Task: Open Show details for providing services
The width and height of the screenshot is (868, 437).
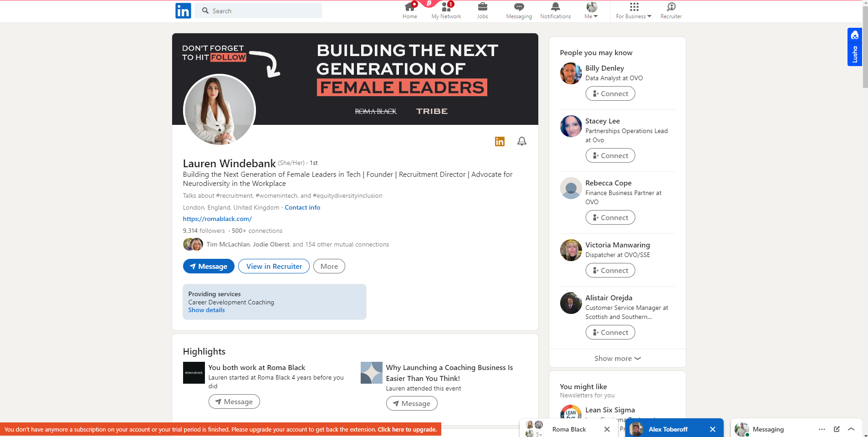Action: 207,310
